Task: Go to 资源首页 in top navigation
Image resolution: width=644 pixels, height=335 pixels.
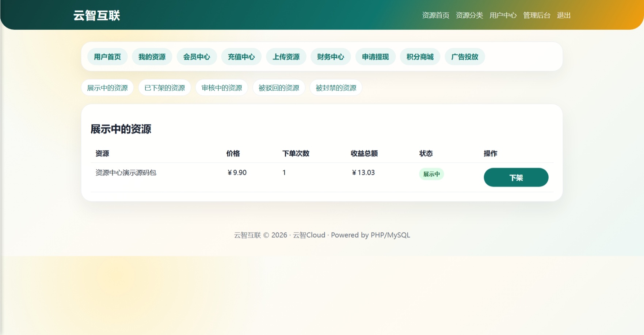Action: coord(436,15)
